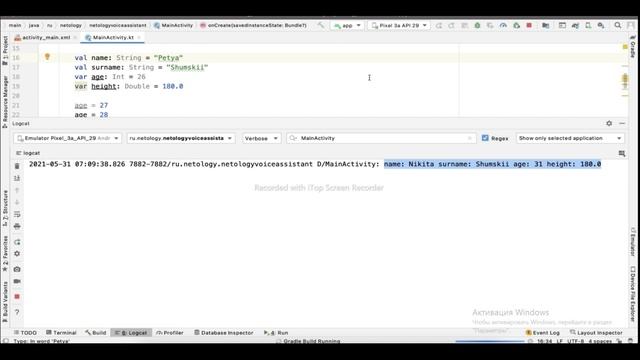
Task: Click onCreate method in the breadcrumb bar
Action: [x=253, y=25]
